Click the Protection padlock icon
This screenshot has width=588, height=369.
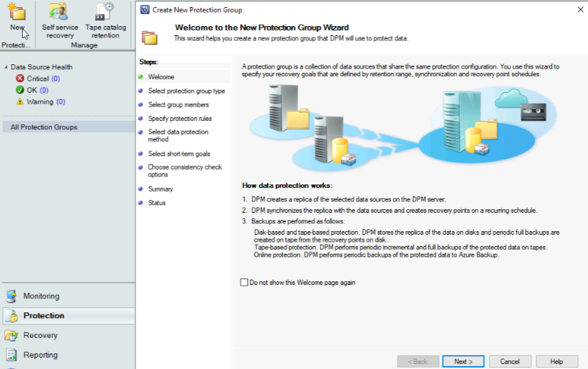[x=12, y=316]
